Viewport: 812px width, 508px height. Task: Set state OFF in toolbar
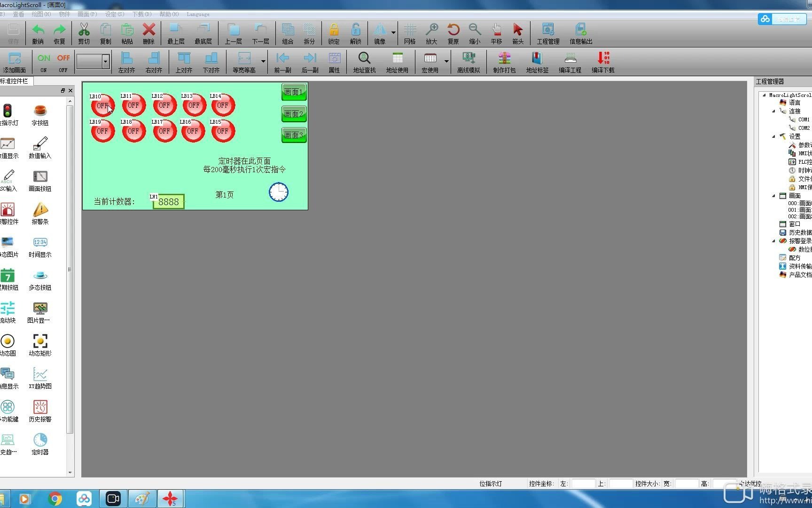tap(63, 62)
